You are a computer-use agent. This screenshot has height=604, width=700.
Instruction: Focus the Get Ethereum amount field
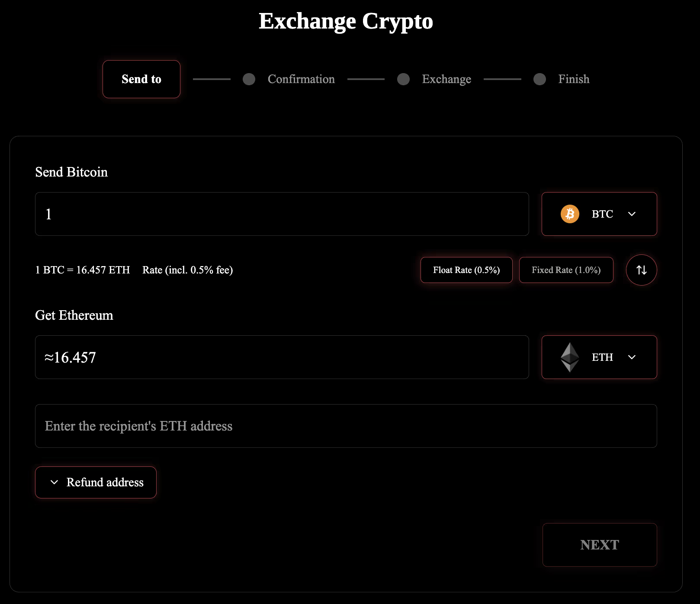(282, 357)
